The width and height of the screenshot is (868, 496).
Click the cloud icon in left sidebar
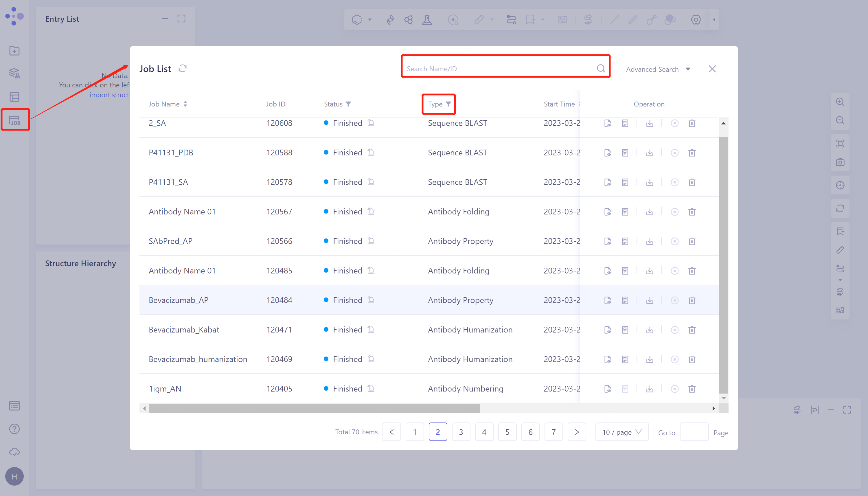[14, 452]
